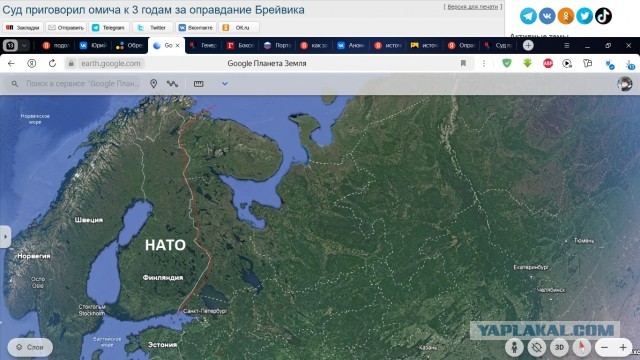
Task: Open the browser hamburger menu
Action: (x=567, y=45)
